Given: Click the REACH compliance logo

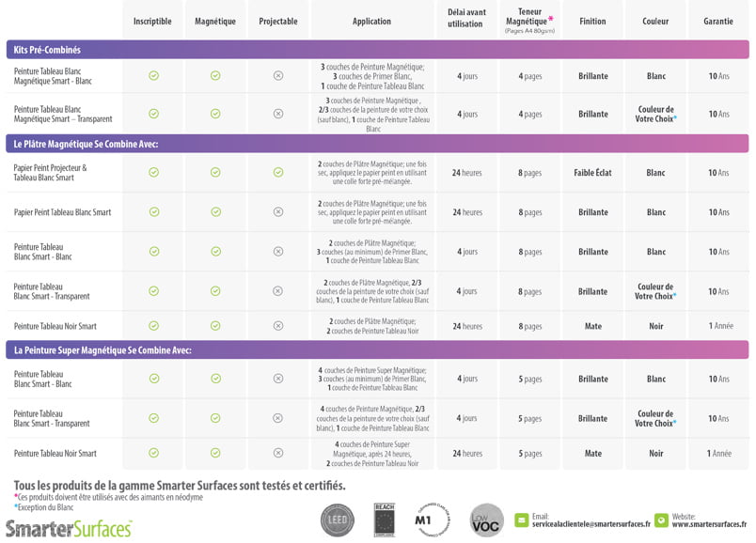Looking at the screenshot, I should pyautogui.click(x=384, y=519).
